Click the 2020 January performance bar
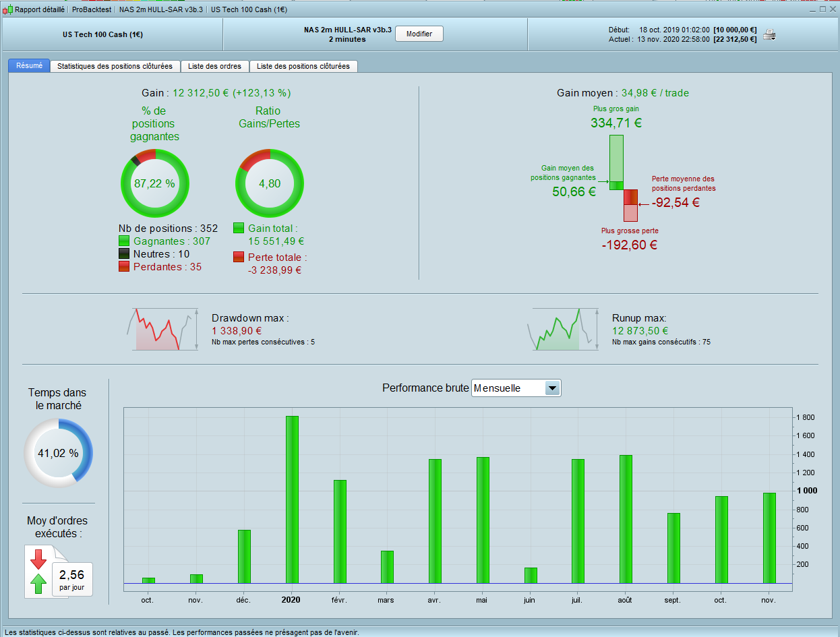 click(292, 499)
